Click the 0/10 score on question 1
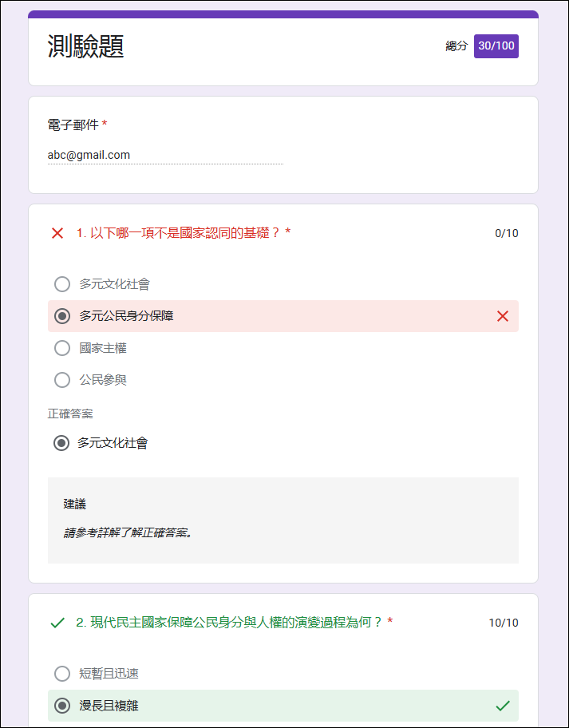This screenshot has width=569, height=728. pyautogui.click(x=506, y=233)
